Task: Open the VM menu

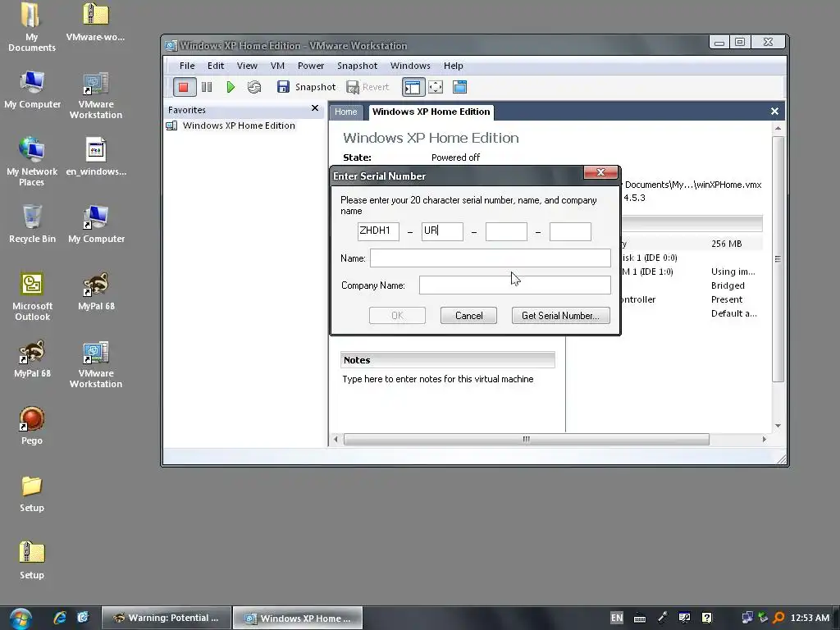Action: [277, 66]
